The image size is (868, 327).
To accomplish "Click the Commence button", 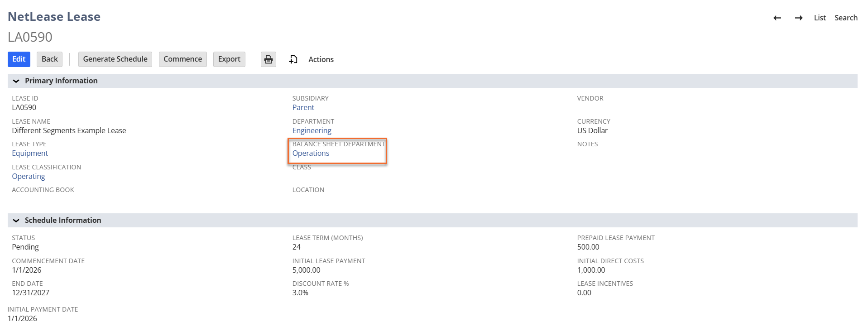I will [x=182, y=59].
